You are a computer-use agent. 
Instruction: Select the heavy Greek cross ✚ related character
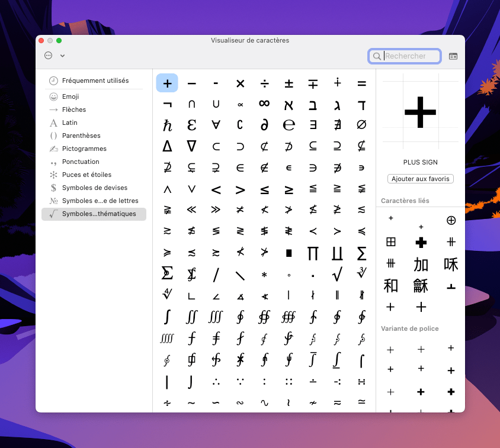click(x=421, y=242)
